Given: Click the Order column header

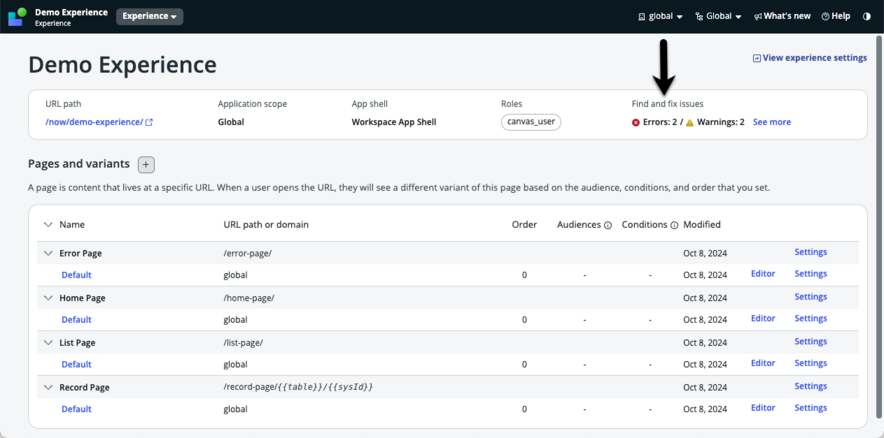Looking at the screenshot, I should tap(524, 224).
